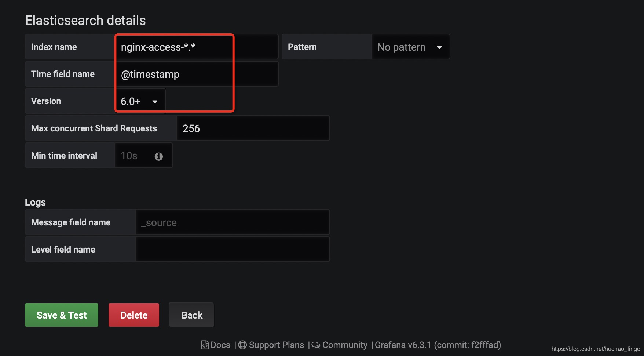Open the Version dropdown showing 6.0+
This screenshot has height=356, width=644.
click(x=140, y=101)
